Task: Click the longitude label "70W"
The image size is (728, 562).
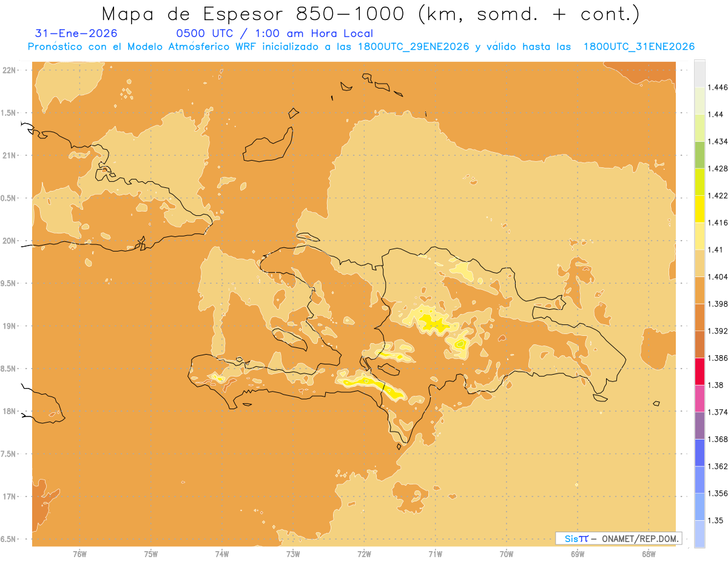Action: click(507, 554)
